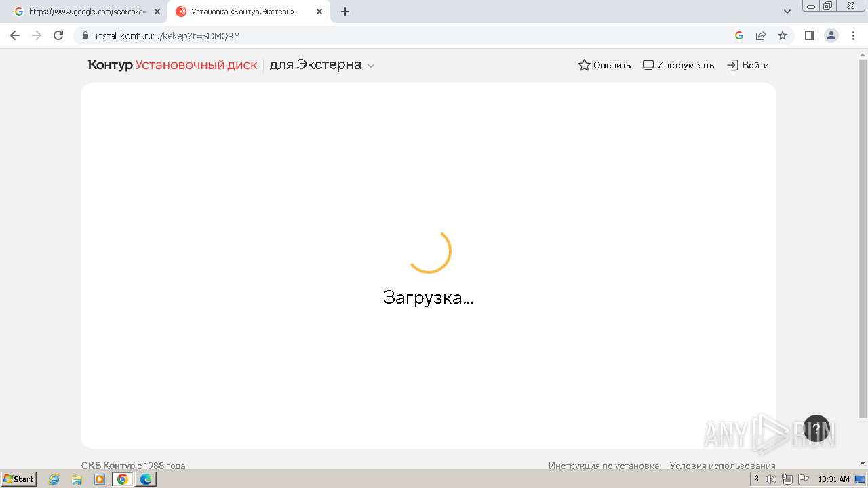Restore down the Chrome window
Image resolution: width=868 pixels, height=488 pixels.
(828, 6)
